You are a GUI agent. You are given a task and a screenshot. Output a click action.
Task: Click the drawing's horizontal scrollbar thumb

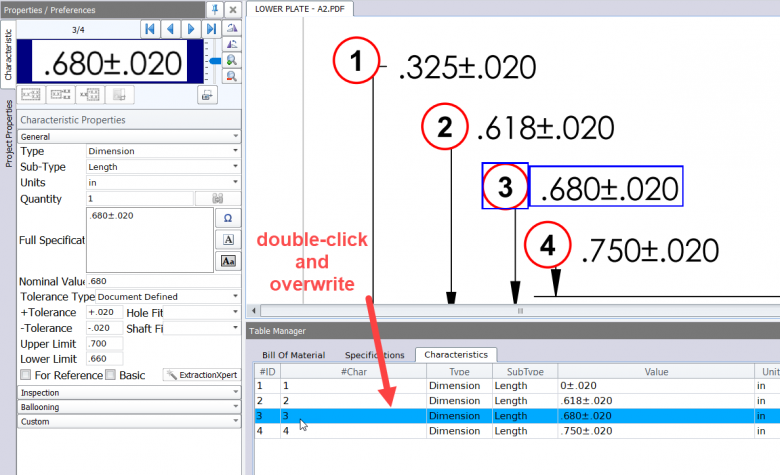[520, 311]
